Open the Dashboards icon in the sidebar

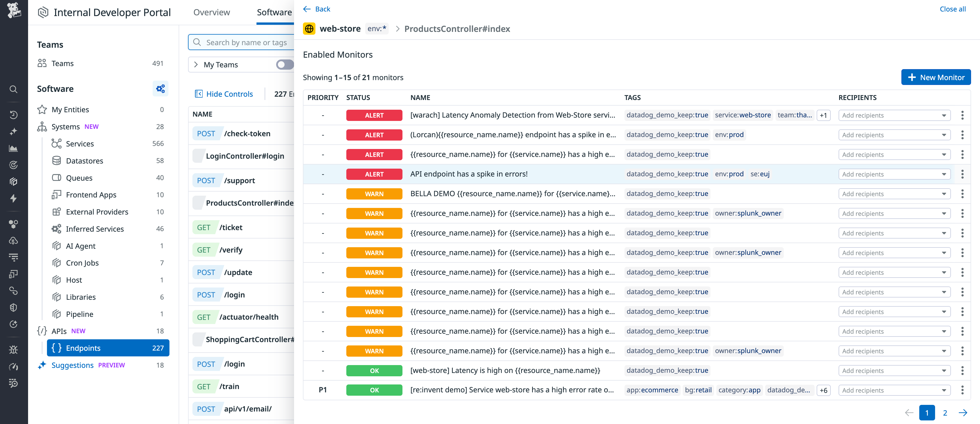pos(14,148)
